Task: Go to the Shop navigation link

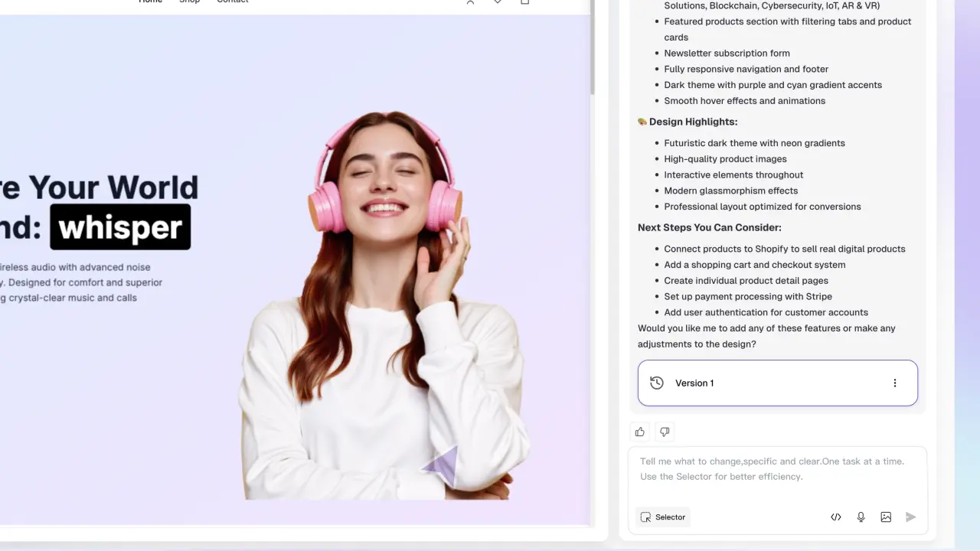Action: (x=189, y=2)
